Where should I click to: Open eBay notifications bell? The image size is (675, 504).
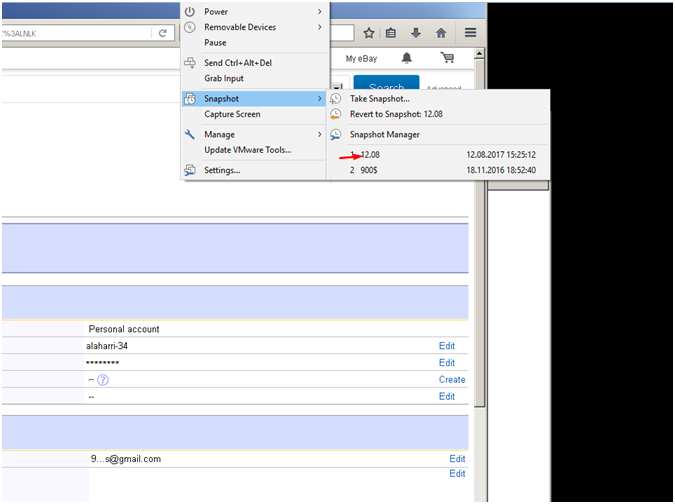pyautogui.click(x=407, y=58)
